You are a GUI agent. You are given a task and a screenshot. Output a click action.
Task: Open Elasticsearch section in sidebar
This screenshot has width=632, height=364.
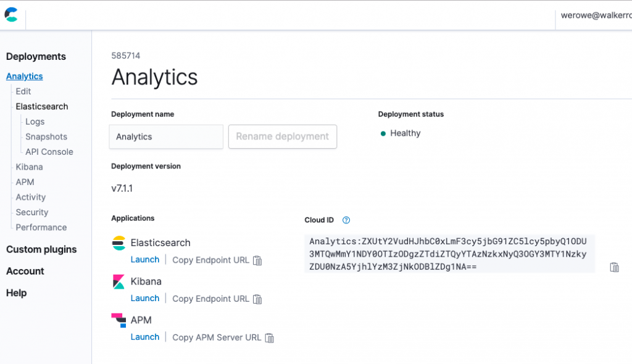click(42, 106)
